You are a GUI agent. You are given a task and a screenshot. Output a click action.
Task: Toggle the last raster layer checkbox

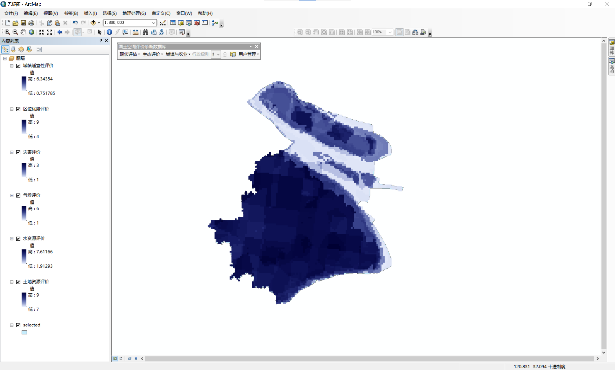pyautogui.click(x=18, y=282)
